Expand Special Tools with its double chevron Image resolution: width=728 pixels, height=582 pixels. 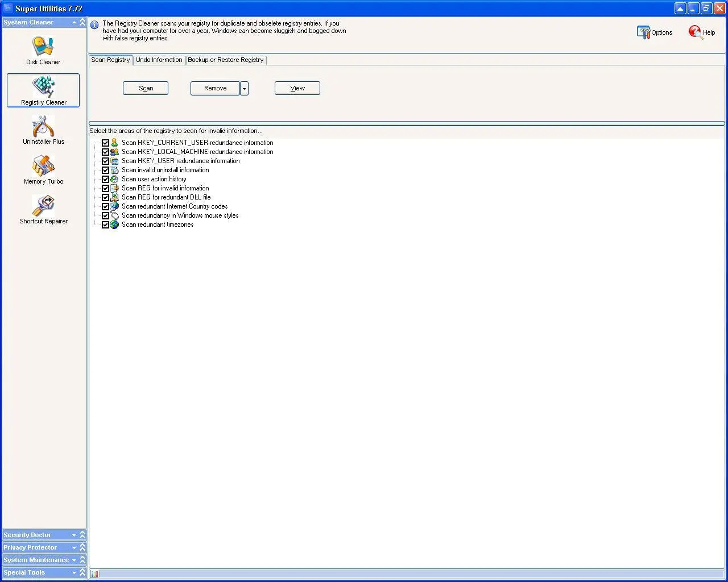click(x=82, y=572)
